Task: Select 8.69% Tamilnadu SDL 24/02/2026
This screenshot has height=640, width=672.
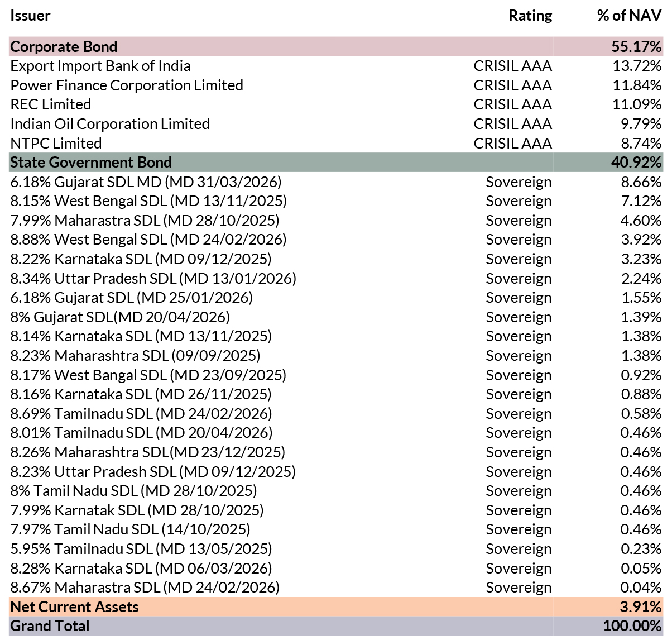Action: tap(141, 413)
